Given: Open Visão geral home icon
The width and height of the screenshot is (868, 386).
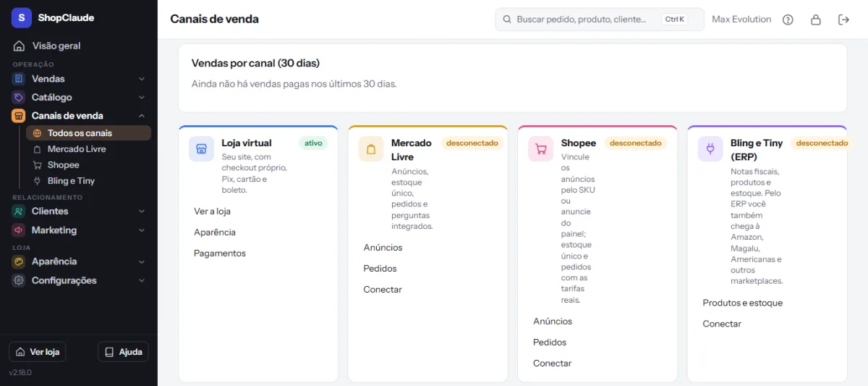Looking at the screenshot, I should click(20, 46).
